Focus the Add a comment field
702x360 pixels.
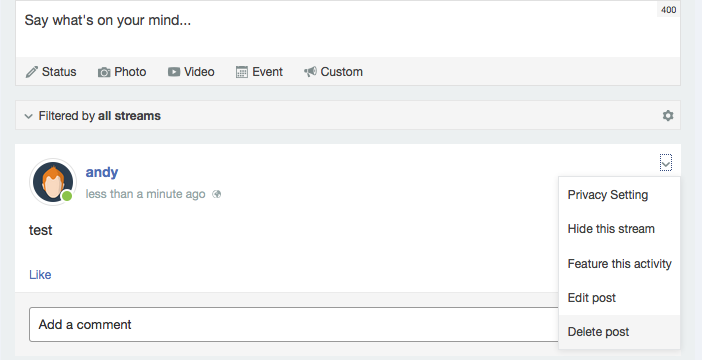[294, 325]
